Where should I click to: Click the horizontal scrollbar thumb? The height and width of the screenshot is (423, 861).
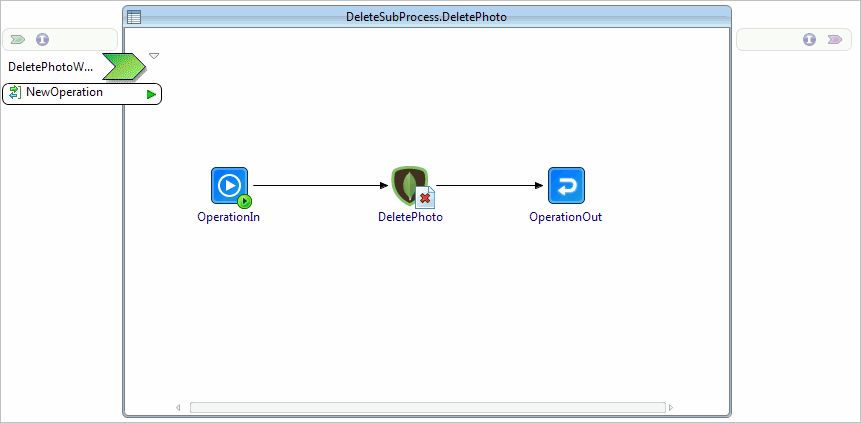click(428, 408)
